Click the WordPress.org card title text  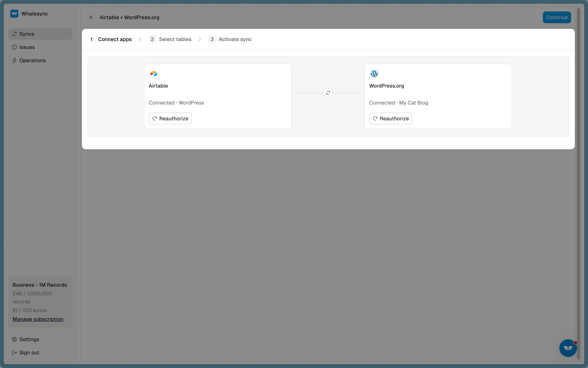pyautogui.click(x=387, y=86)
